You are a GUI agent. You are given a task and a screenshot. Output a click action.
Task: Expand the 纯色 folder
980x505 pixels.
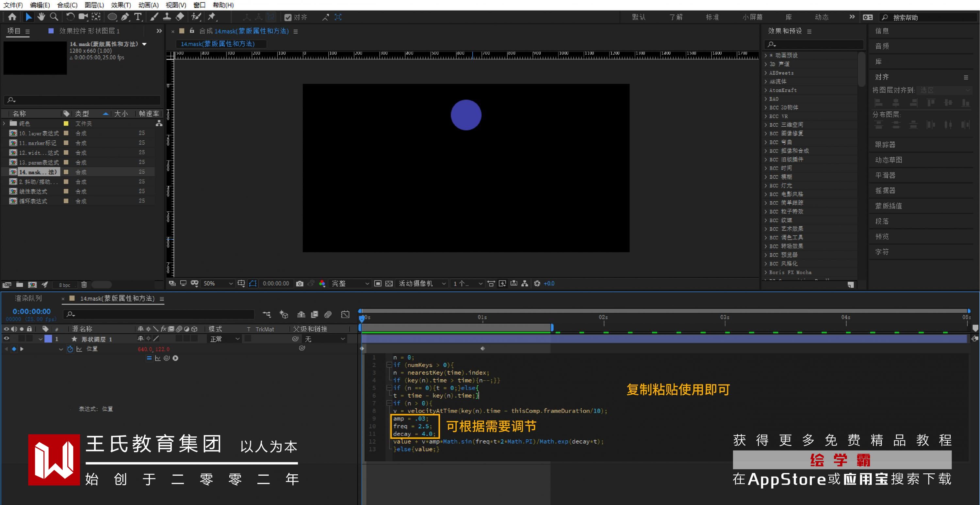point(4,124)
